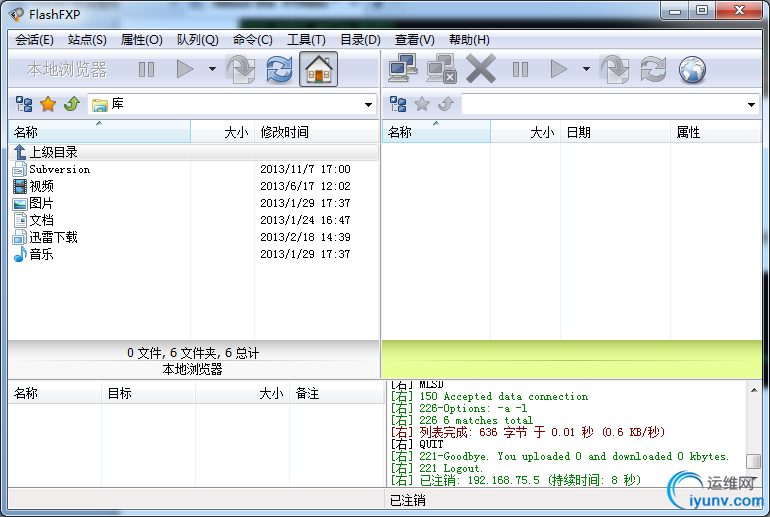
Task: Click the remote favorites star icon
Action: click(422, 104)
